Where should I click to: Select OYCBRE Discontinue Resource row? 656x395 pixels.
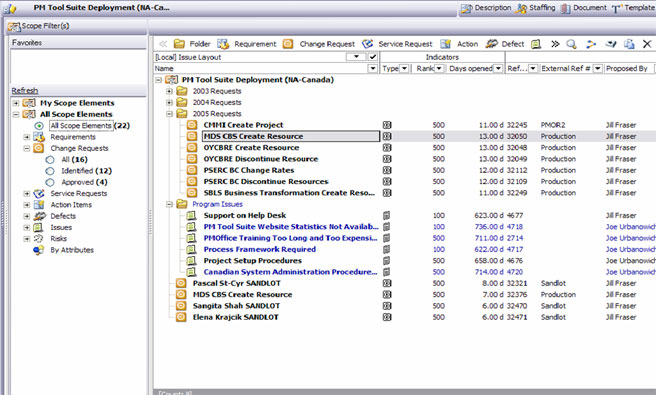point(261,159)
